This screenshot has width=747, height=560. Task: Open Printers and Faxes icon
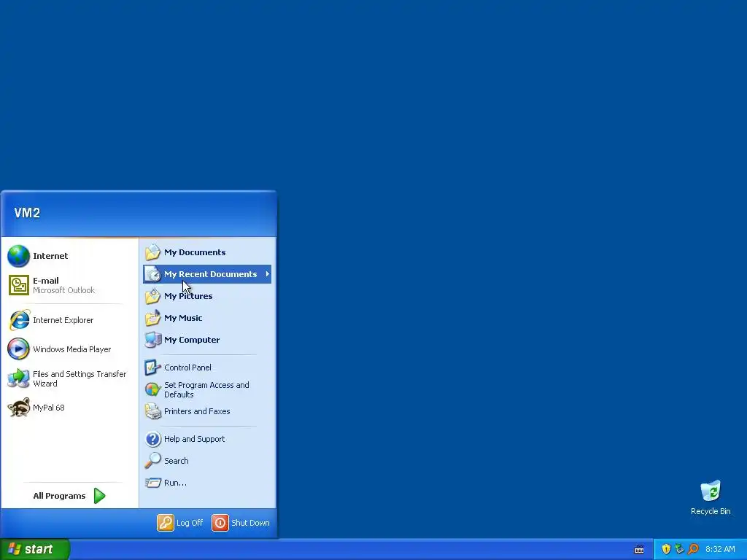(153, 411)
